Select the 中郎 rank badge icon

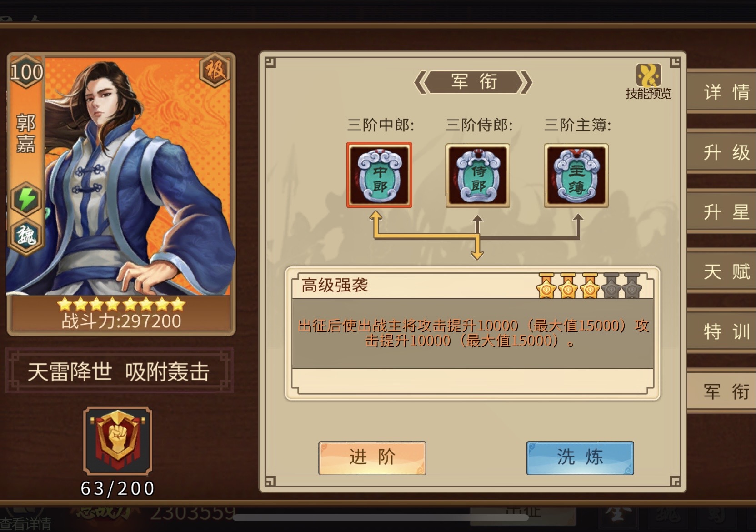pyautogui.click(x=379, y=175)
